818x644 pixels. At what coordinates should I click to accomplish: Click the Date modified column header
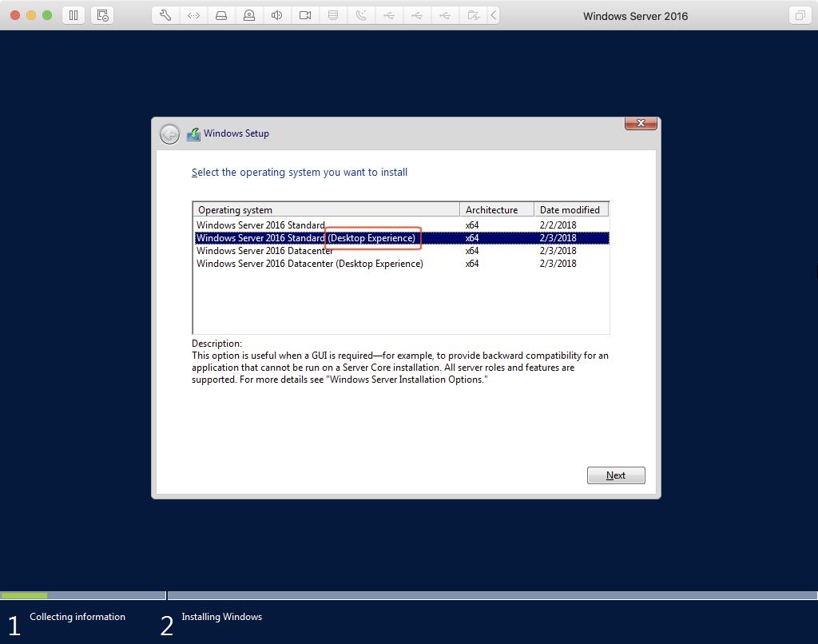click(x=570, y=210)
